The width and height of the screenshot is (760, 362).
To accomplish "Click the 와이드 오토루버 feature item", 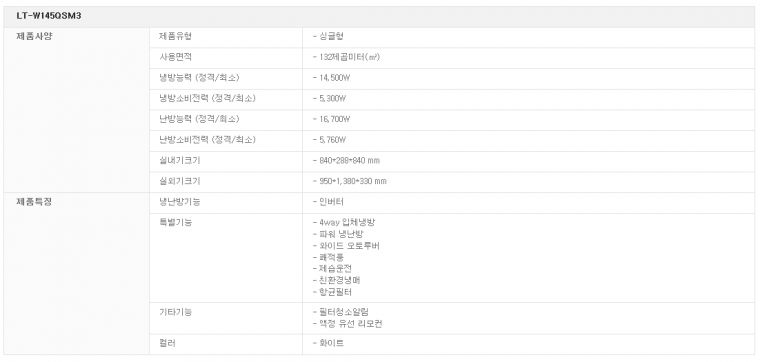I will pos(347,246).
